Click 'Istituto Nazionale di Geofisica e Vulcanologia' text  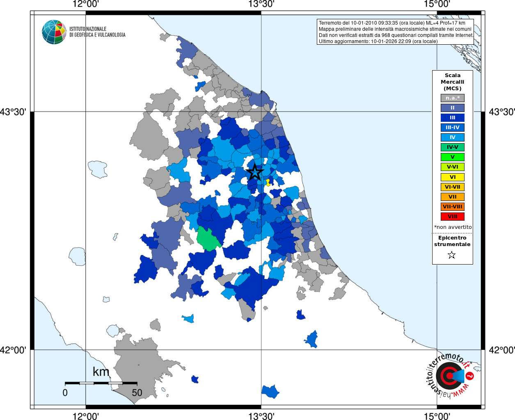(x=97, y=32)
